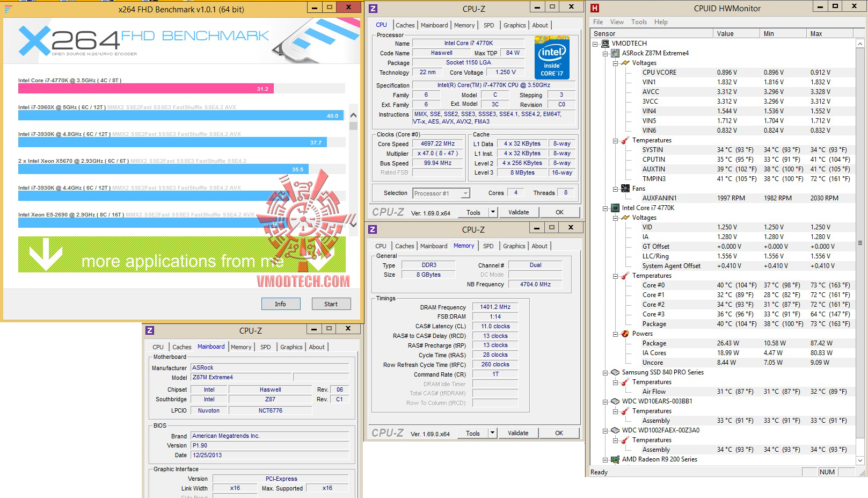
Task: Click OK in the CPU-Z CPU window
Action: tap(560, 212)
